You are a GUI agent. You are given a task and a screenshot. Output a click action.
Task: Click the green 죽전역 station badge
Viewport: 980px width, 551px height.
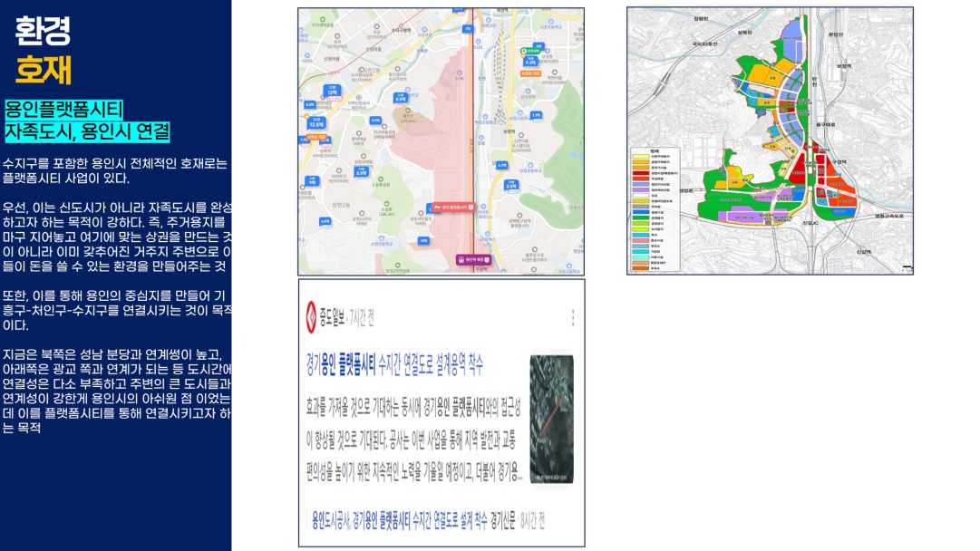point(530,52)
